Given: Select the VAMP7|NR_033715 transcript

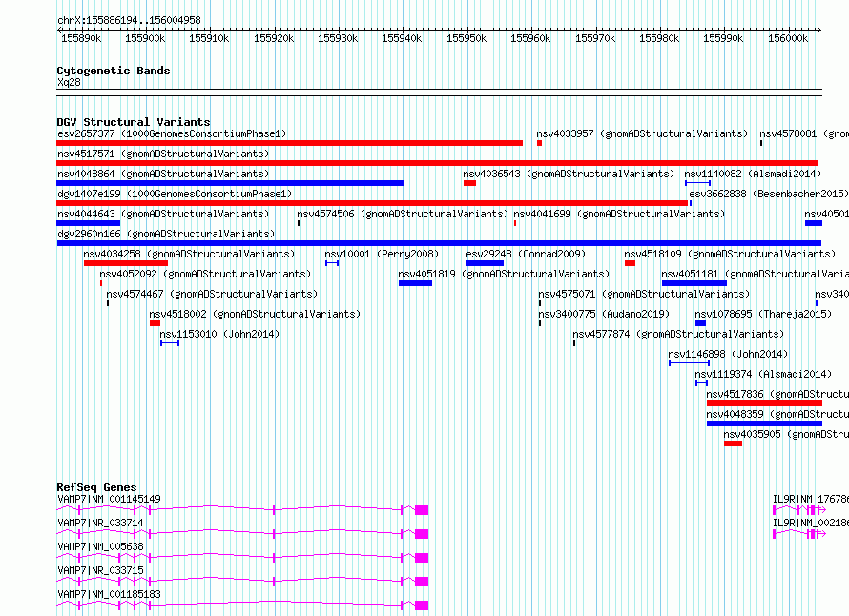Looking at the screenshot, I should (101, 570).
